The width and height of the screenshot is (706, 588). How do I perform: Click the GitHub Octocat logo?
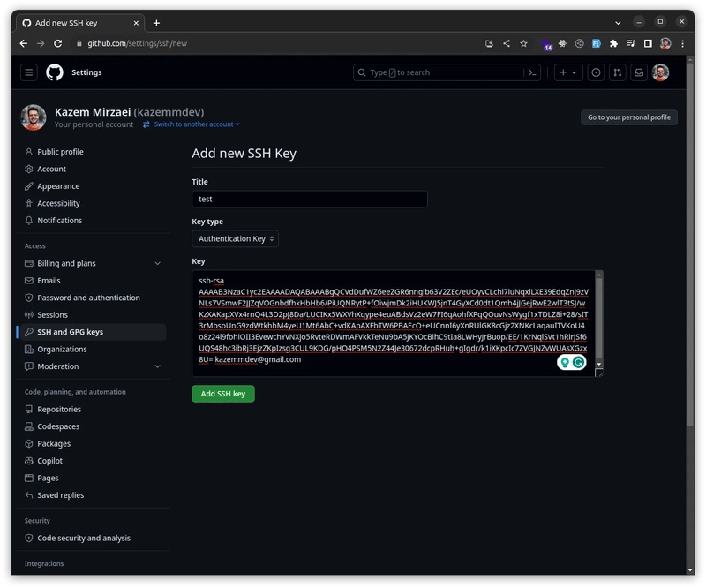[x=55, y=72]
